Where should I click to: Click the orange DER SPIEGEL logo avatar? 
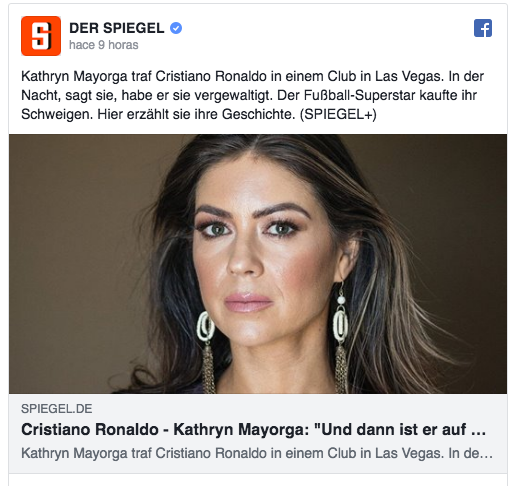coord(41,36)
